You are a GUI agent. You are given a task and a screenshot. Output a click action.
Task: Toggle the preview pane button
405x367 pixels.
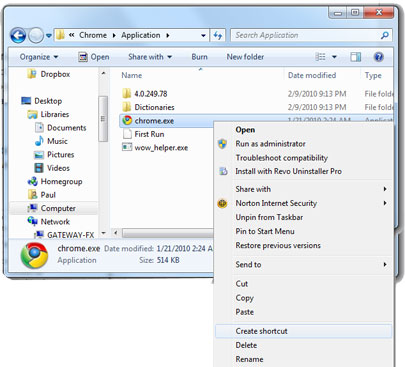click(x=356, y=57)
